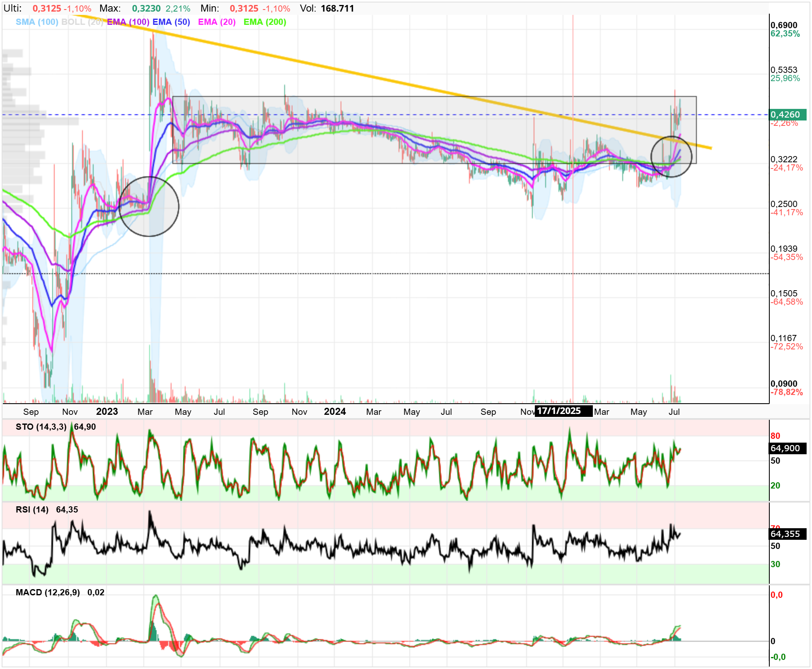
Task: Click the stochastic 20 level label
Action: 775,486
